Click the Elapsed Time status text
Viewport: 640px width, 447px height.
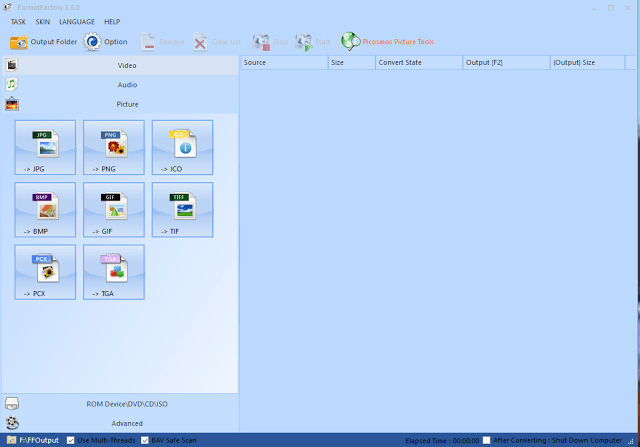pos(442,440)
